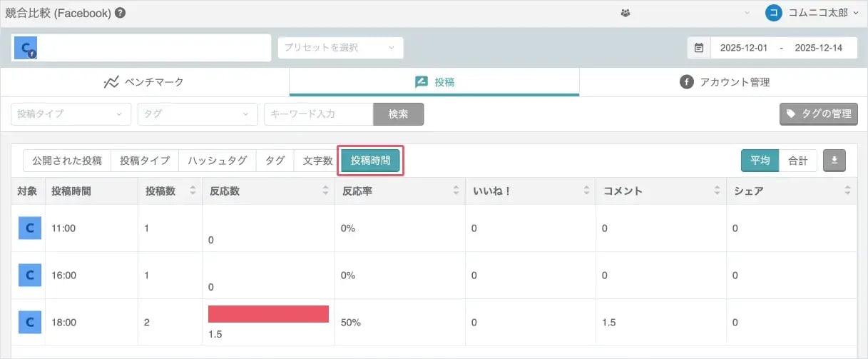The image size is (868, 359).
Task: Click the タグの管理 button
Action: [x=818, y=113]
